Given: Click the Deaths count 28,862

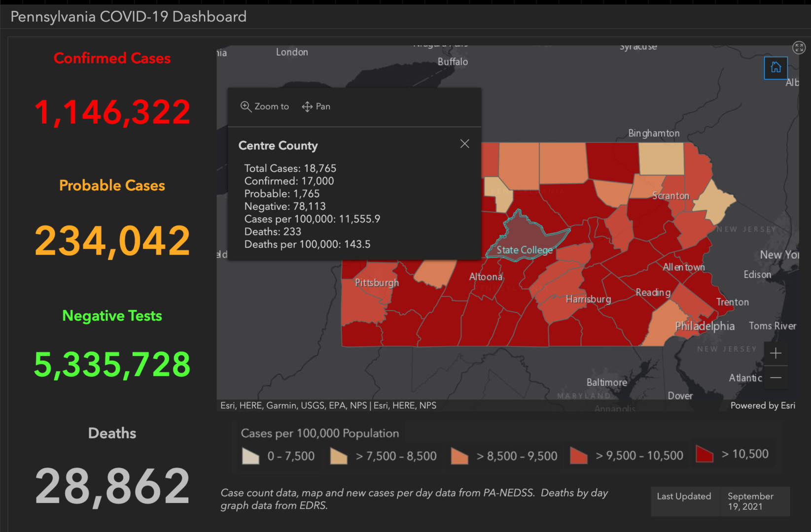Looking at the screenshot, I should pyautogui.click(x=112, y=487).
